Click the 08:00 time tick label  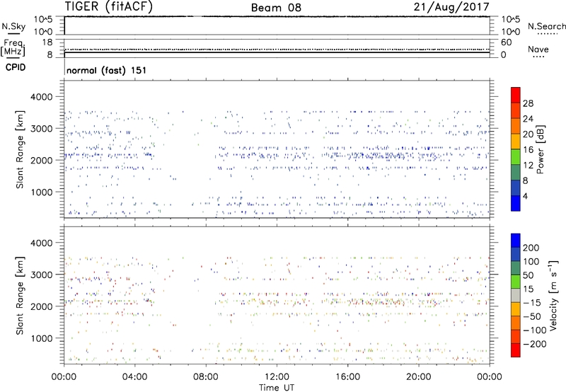[x=206, y=377]
